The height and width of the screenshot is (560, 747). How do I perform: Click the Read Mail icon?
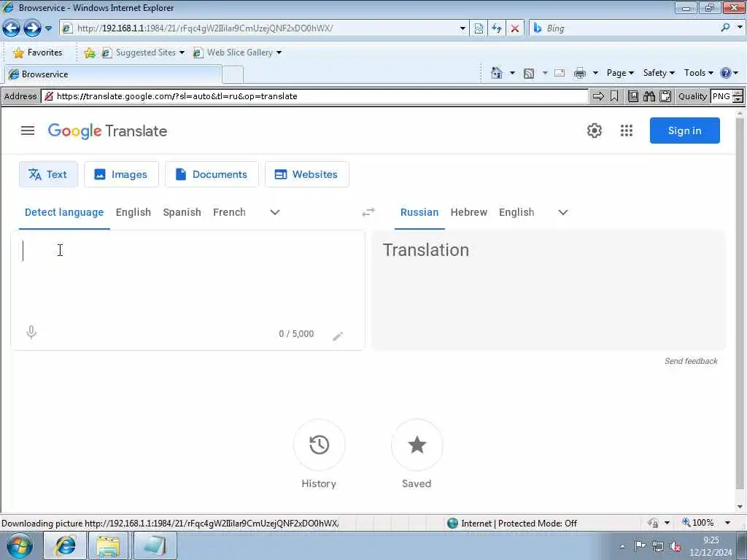click(560, 73)
